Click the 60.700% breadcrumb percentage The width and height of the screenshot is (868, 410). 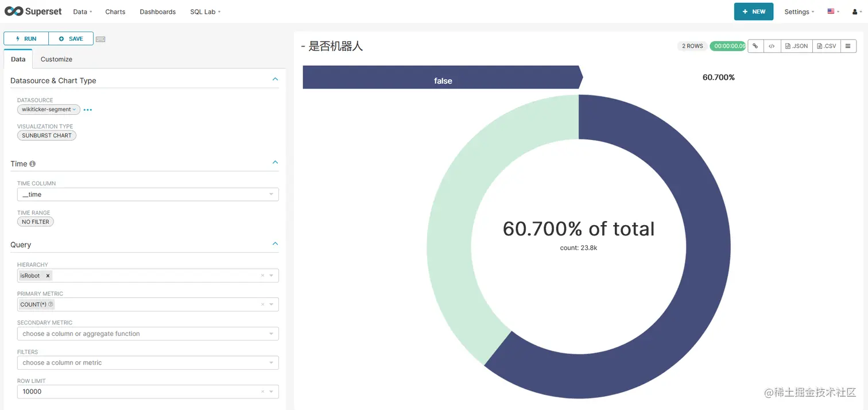719,77
